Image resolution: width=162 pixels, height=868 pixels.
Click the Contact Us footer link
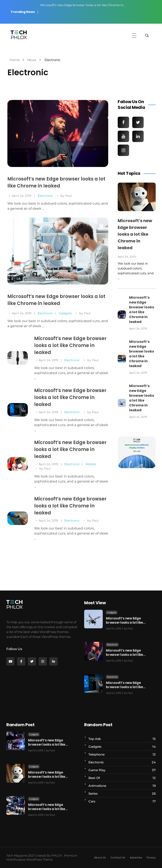pos(118,858)
